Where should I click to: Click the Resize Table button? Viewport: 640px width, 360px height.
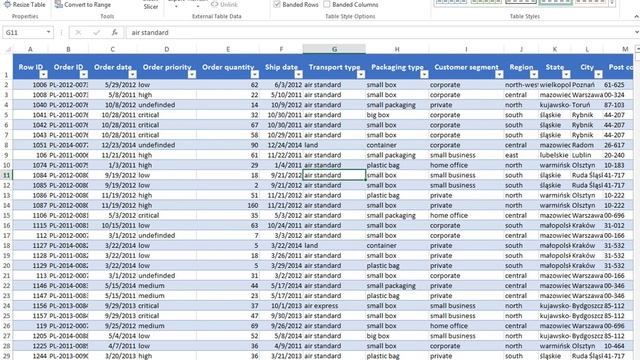[x=24, y=4]
